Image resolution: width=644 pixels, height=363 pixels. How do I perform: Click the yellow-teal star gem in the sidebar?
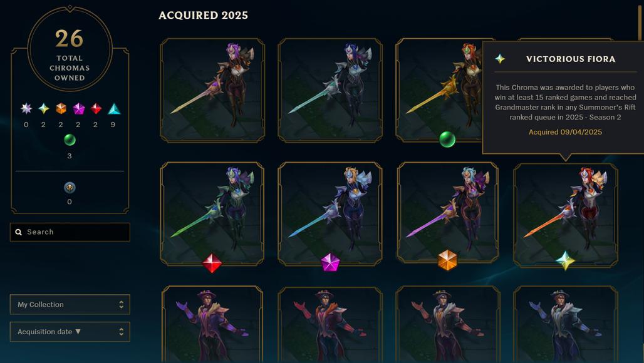click(43, 108)
